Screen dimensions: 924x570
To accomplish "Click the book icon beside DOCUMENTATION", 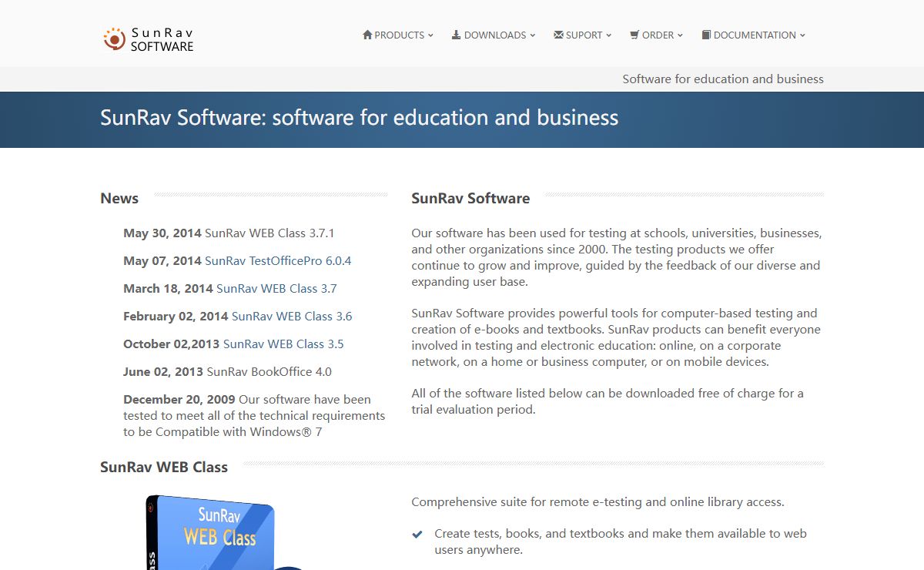I will [706, 35].
